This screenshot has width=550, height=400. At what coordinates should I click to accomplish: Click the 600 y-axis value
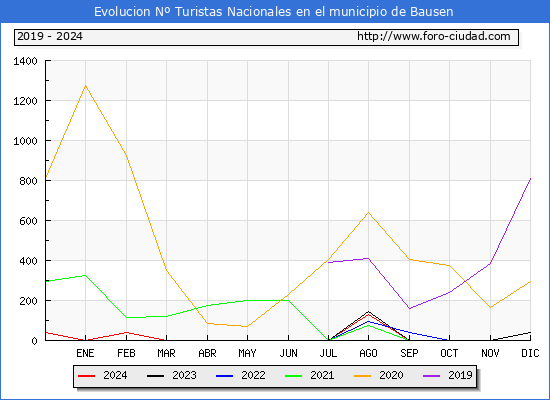pos(28,221)
